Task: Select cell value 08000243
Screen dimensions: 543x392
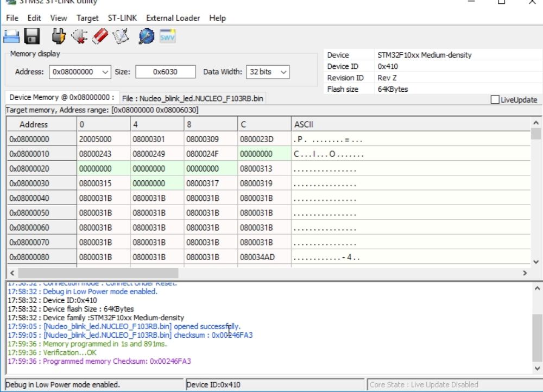Action: [103, 154]
